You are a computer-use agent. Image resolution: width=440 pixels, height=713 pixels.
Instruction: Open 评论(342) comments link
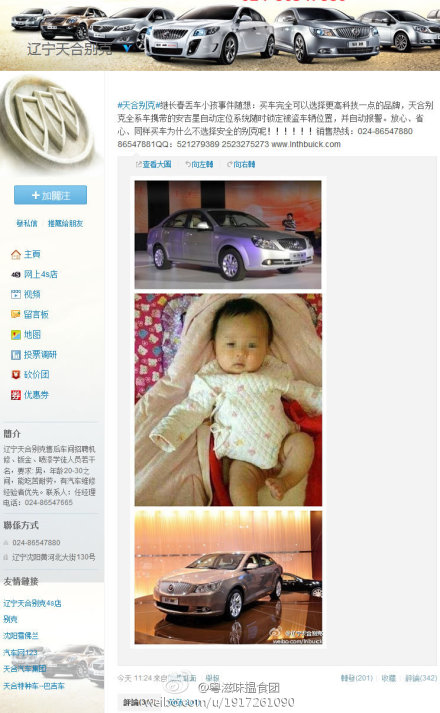(421, 678)
